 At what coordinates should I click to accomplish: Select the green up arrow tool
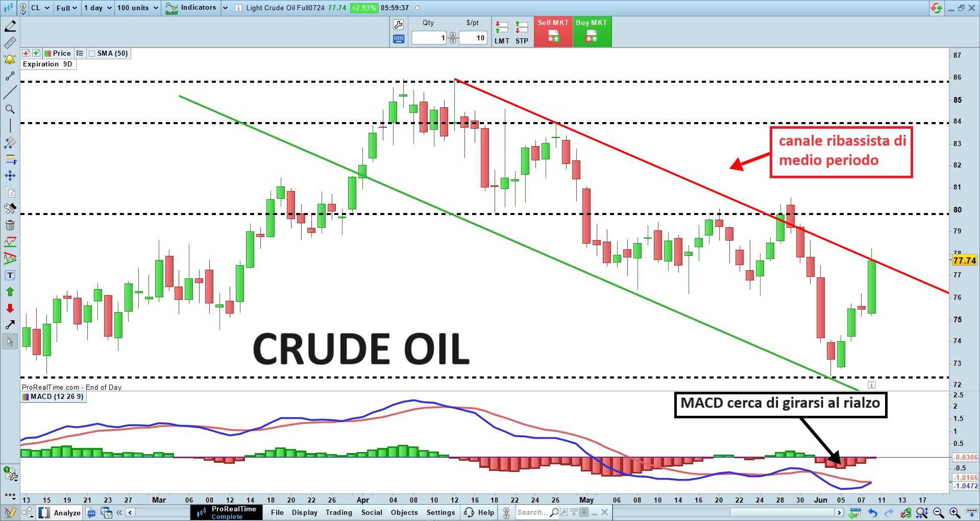10,292
